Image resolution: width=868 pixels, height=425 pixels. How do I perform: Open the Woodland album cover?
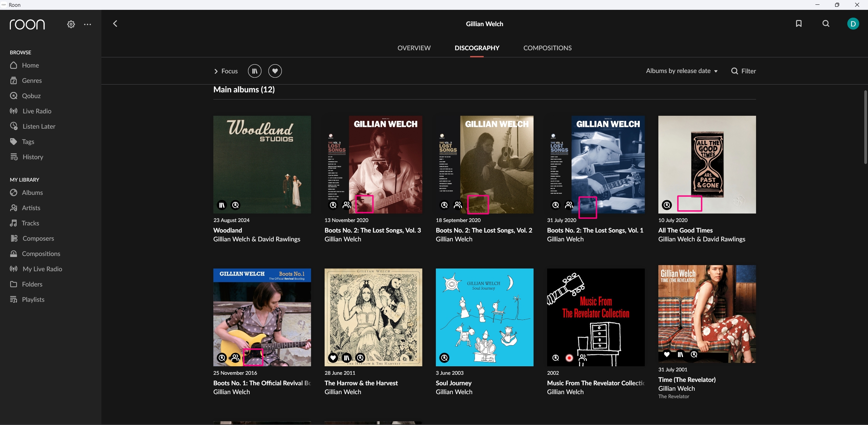click(262, 165)
